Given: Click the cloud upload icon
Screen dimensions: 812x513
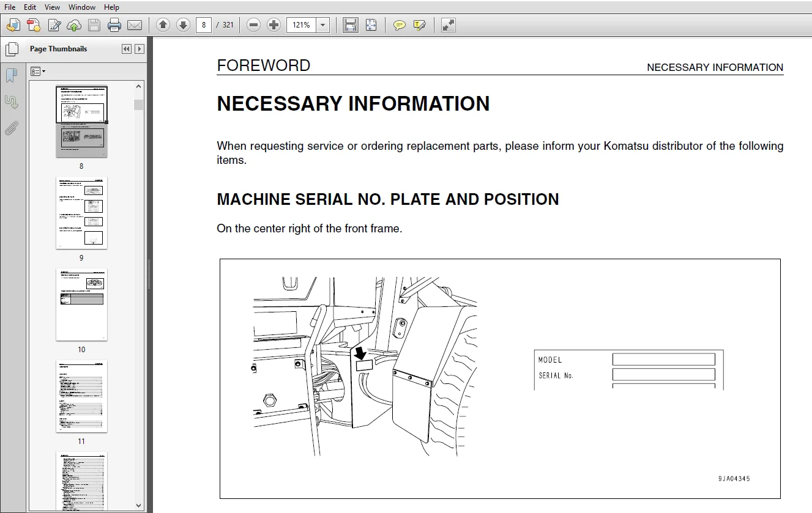Looking at the screenshot, I should tap(74, 25).
